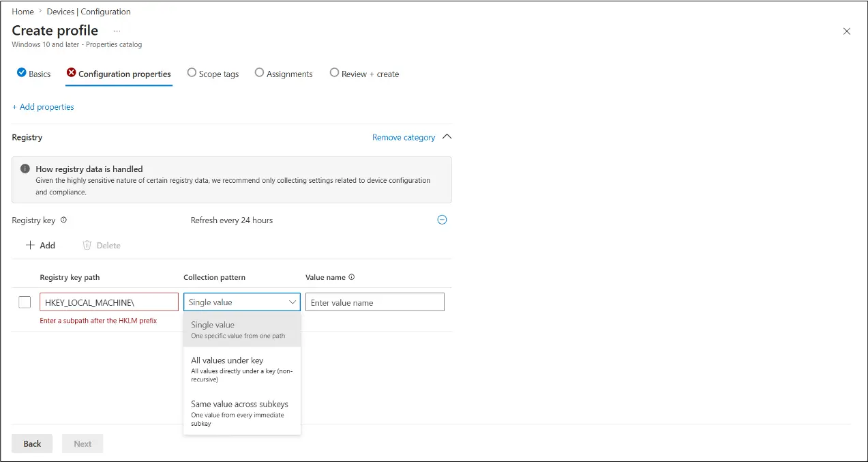The width and height of the screenshot is (868, 462).
Task: Open the ellipsis menu next to Create profile
Action: pos(117,31)
